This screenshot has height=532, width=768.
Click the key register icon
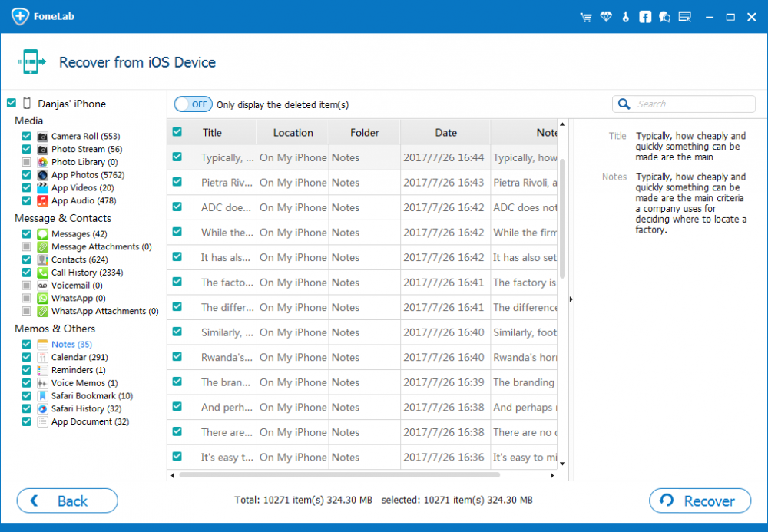tap(626, 17)
